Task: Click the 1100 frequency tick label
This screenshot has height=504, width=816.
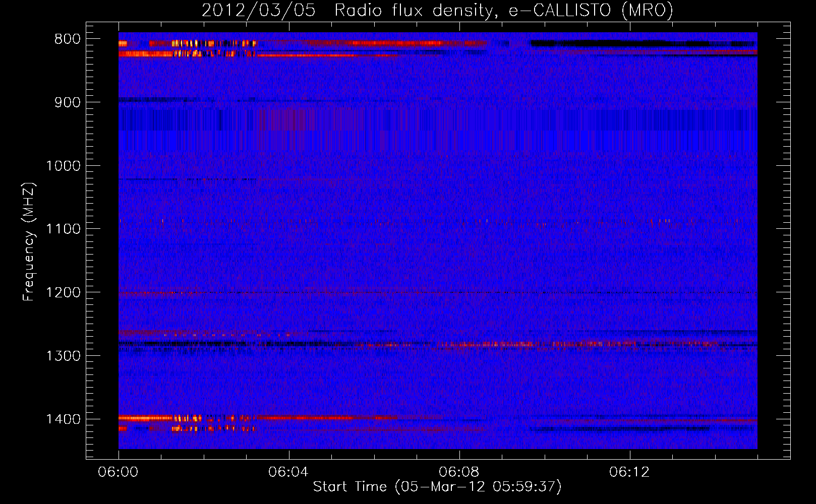Action: click(x=63, y=229)
